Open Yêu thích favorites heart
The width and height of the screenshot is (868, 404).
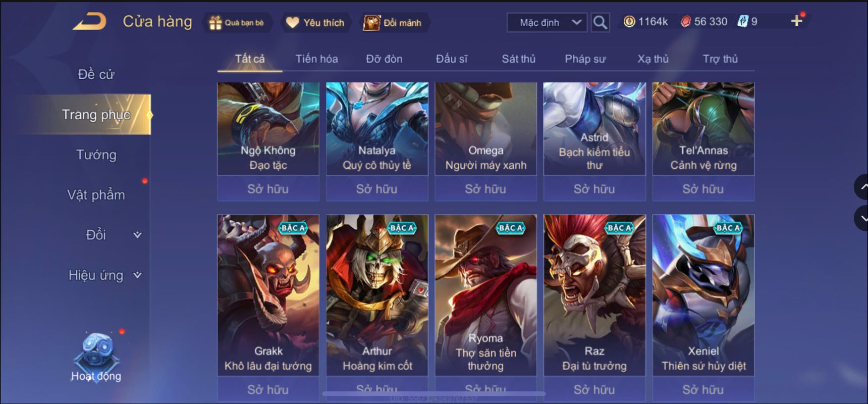coord(292,23)
